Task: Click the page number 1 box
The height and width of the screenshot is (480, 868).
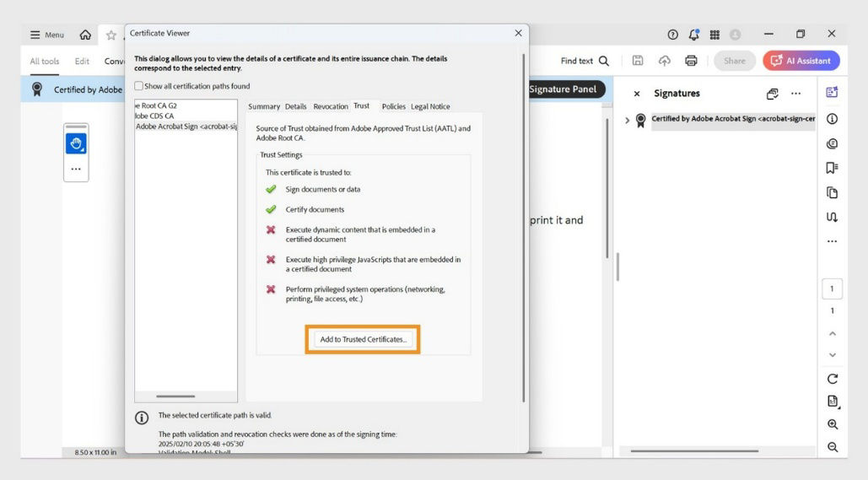Action: pyautogui.click(x=832, y=289)
